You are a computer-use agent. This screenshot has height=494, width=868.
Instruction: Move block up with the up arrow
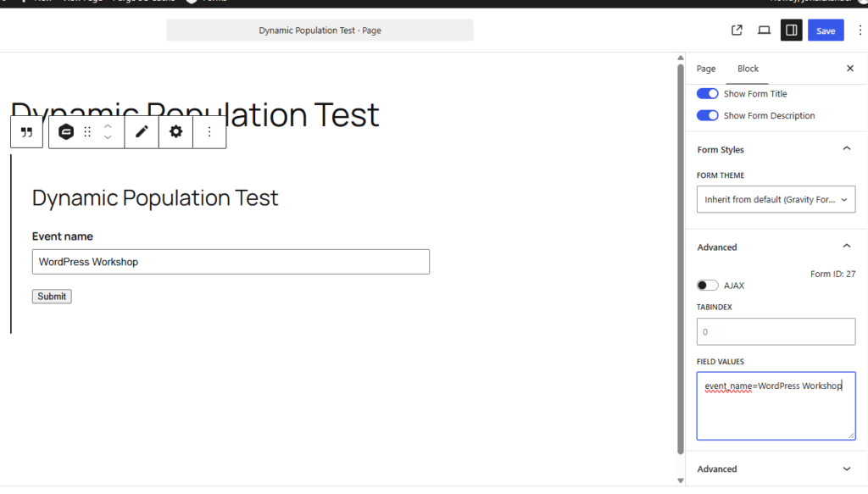(108, 126)
